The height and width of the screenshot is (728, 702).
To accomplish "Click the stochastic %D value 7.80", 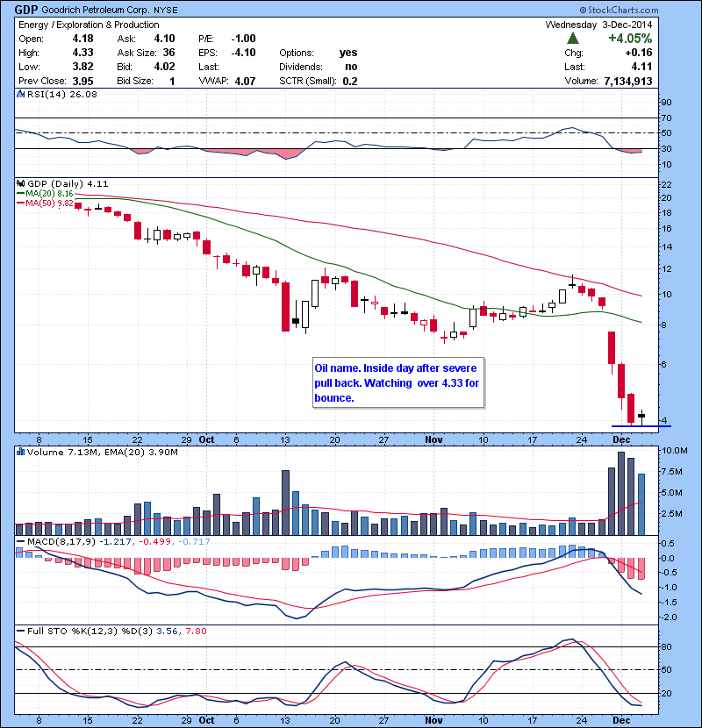I will coord(196,631).
